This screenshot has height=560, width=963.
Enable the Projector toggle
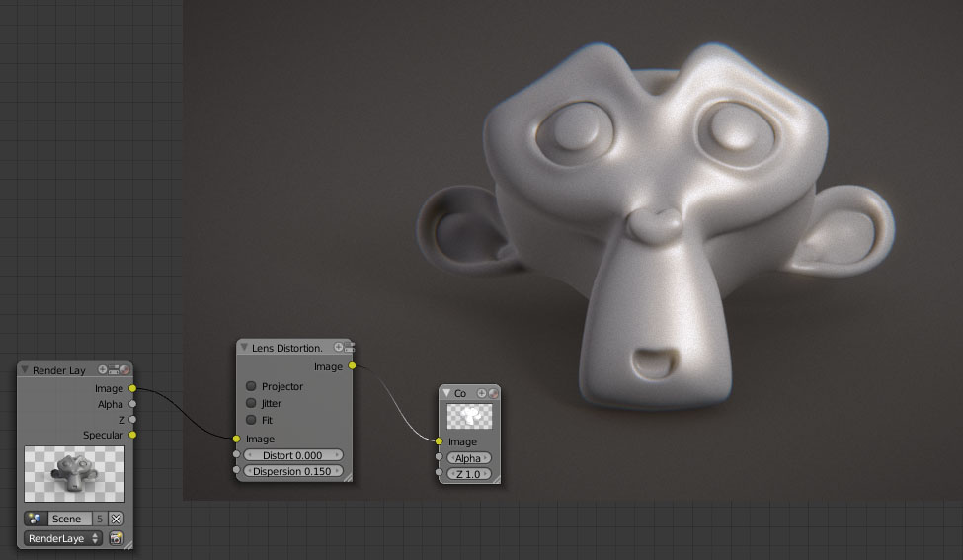click(x=251, y=386)
